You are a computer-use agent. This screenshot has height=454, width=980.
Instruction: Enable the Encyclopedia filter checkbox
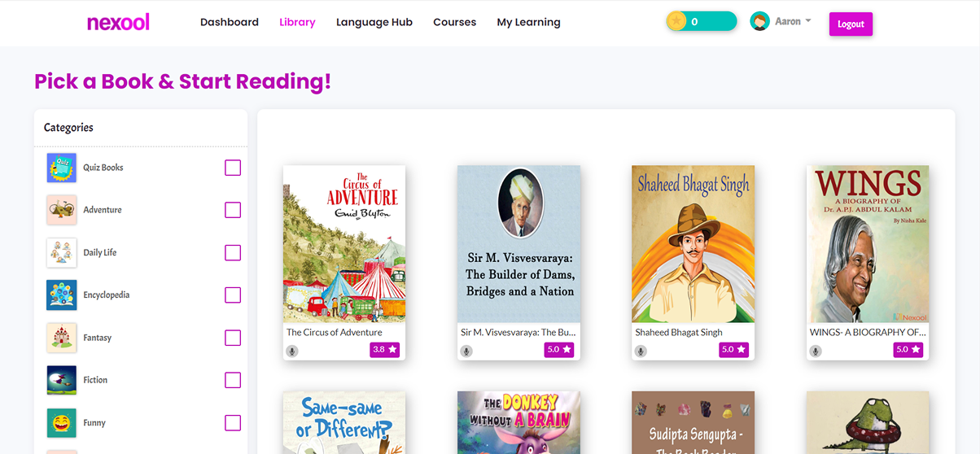point(233,295)
